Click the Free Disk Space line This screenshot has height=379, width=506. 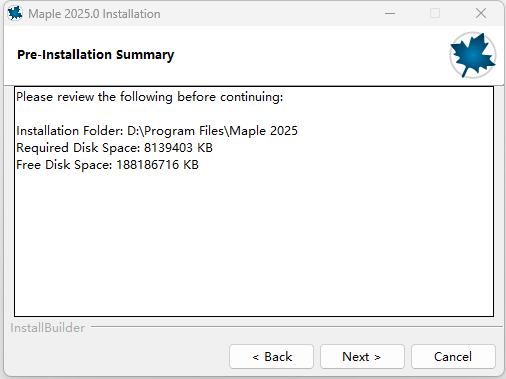click(x=107, y=165)
